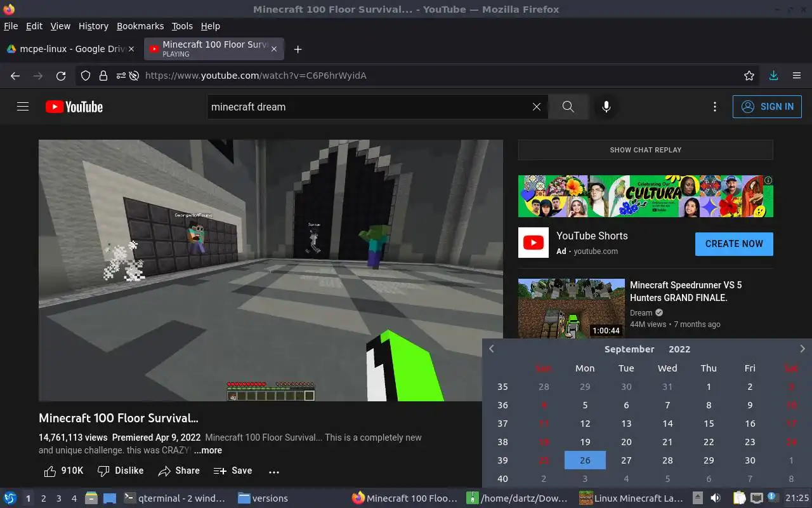Dislike the video
The height and width of the screenshot is (508, 812).
pyautogui.click(x=121, y=471)
